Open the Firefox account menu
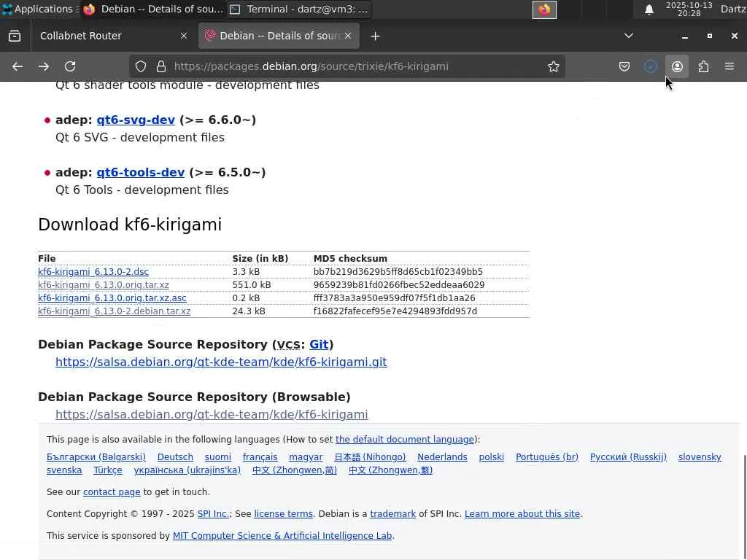 pyautogui.click(x=677, y=66)
